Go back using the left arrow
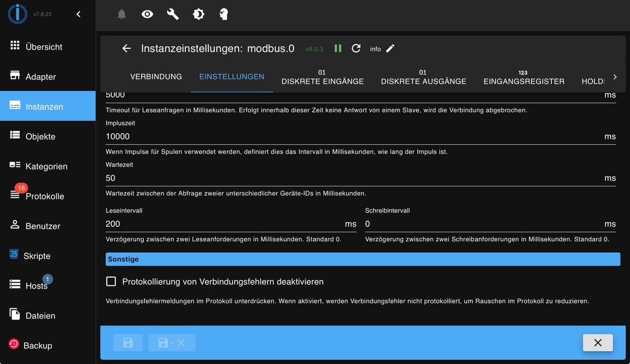Viewport: 630px width, 364px height. pyautogui.click(x=127, y=48)
